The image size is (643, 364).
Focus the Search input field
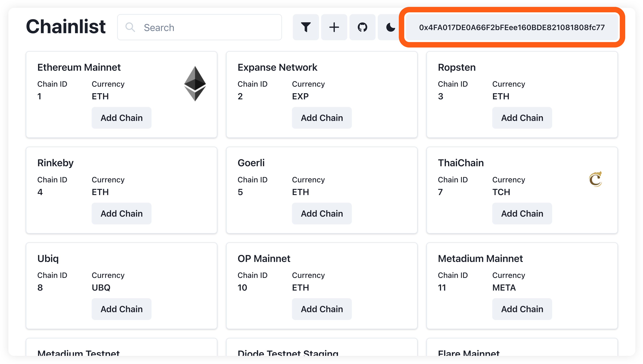pyautogui.click(x=199, y=27)
